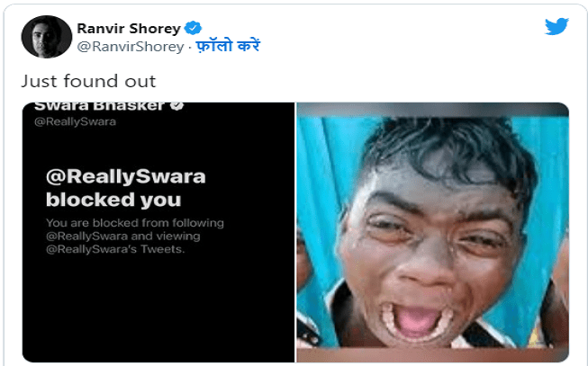Click the Hindi follow link फ़ॉलो करें
Screen dimensions: 588x366
coord(228,46)
